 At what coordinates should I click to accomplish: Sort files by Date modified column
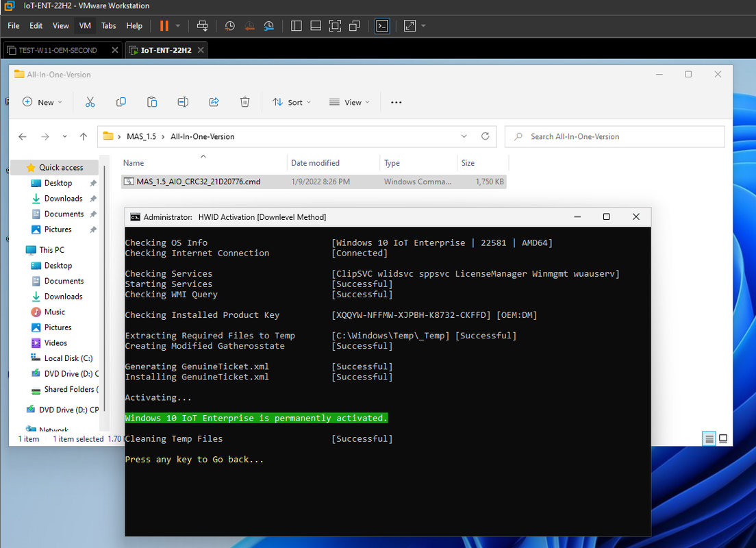point(333,163)
